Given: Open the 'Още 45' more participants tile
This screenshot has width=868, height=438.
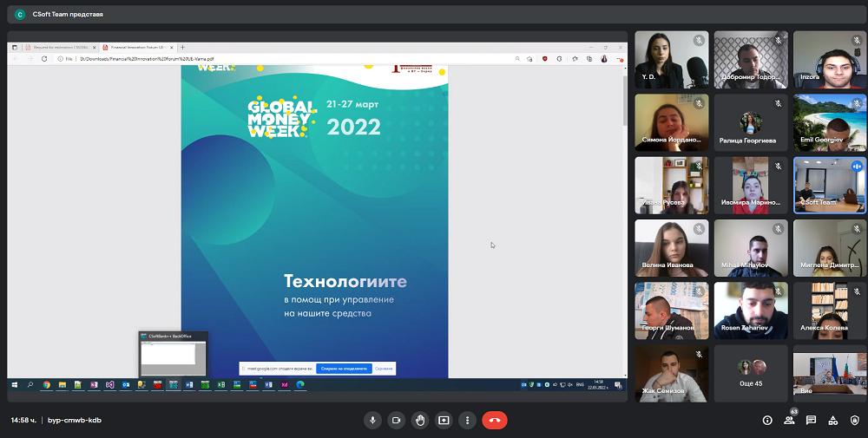Looking at the screenshot, I should (x=751, y=374).
